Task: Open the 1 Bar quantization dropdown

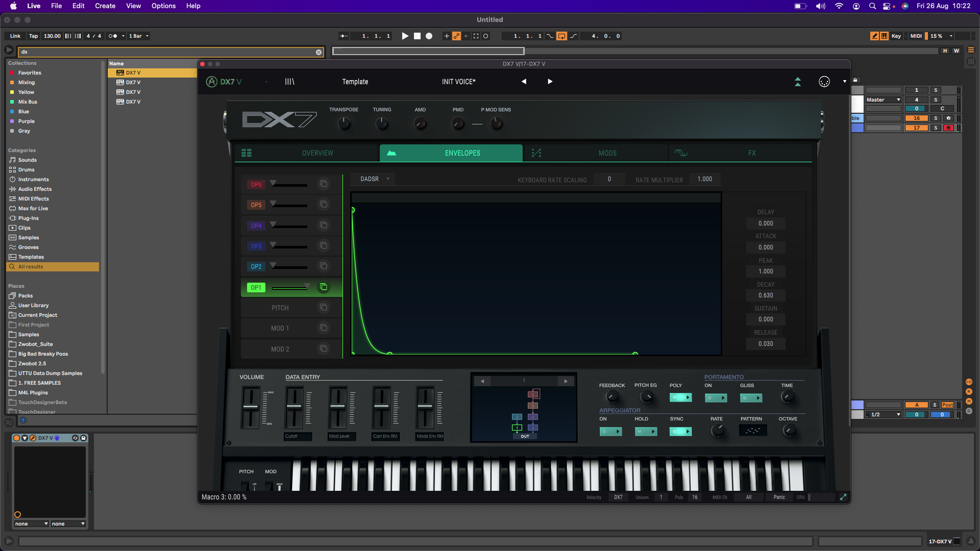Action: click(x=139, y=36)
